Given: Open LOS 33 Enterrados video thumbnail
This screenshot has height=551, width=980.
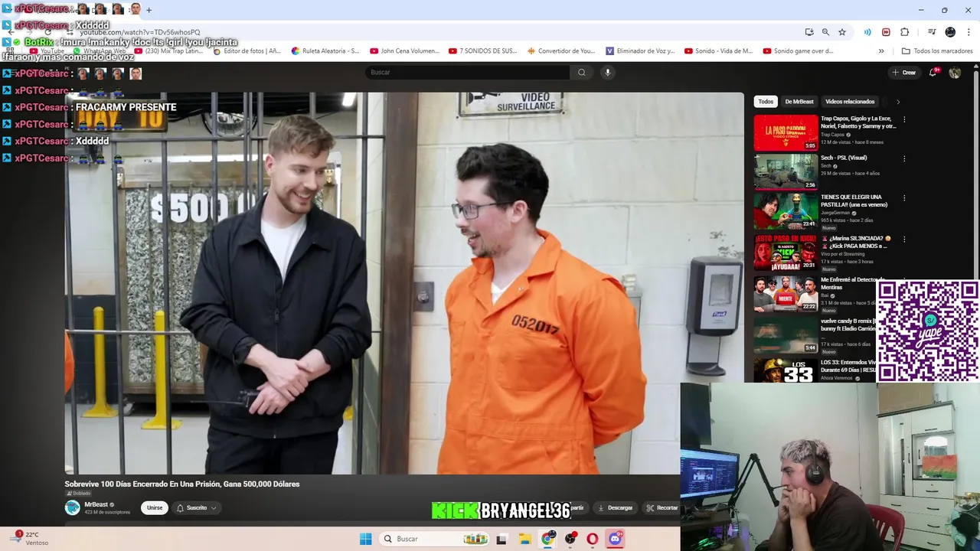Looking at the screenshot, I should point(786,370).
